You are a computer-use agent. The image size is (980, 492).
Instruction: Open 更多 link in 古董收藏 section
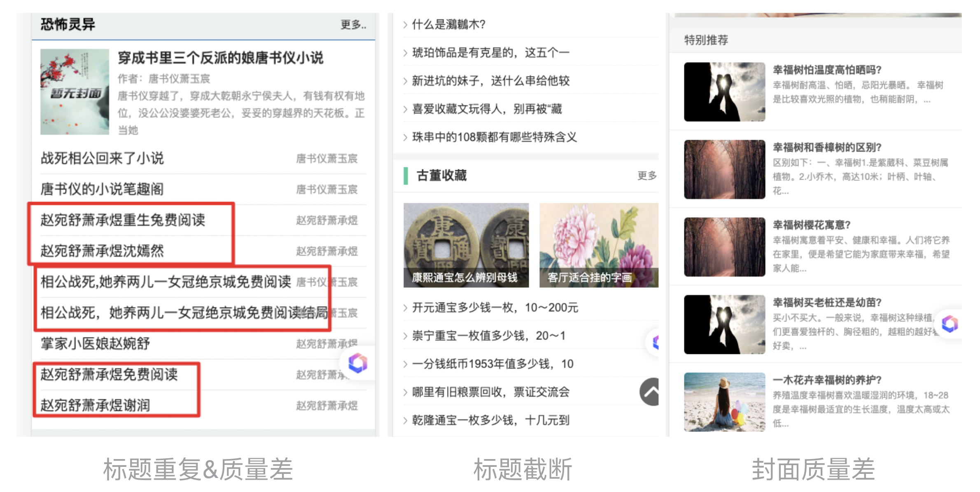coord(646,176)
